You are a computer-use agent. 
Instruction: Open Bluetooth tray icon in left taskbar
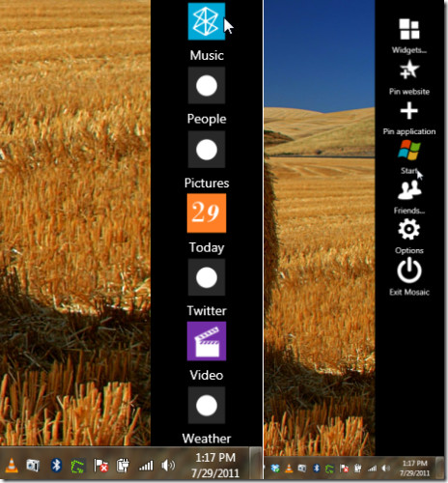pos(56,466)
